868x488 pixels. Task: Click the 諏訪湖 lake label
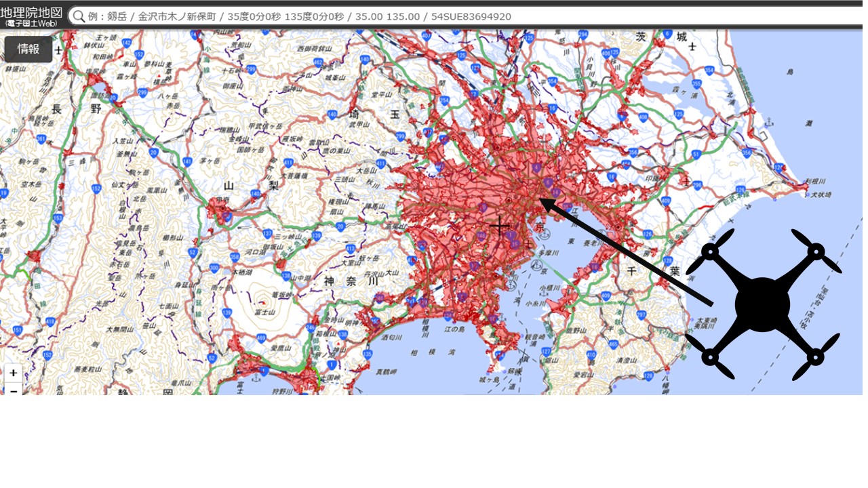click(x=101, y=96)
